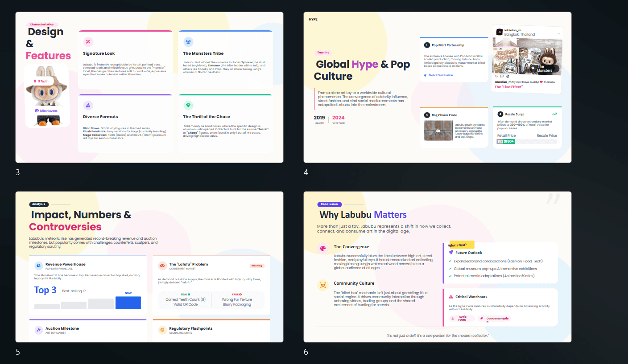Click the number 1 badge by Pop Mart Partnership

click(x=427, y=45)
